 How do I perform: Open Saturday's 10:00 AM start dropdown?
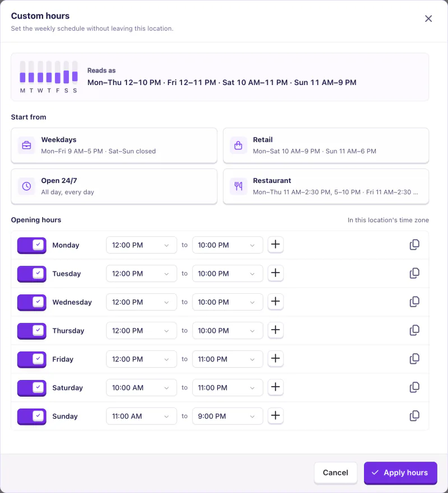click(142, 388)
